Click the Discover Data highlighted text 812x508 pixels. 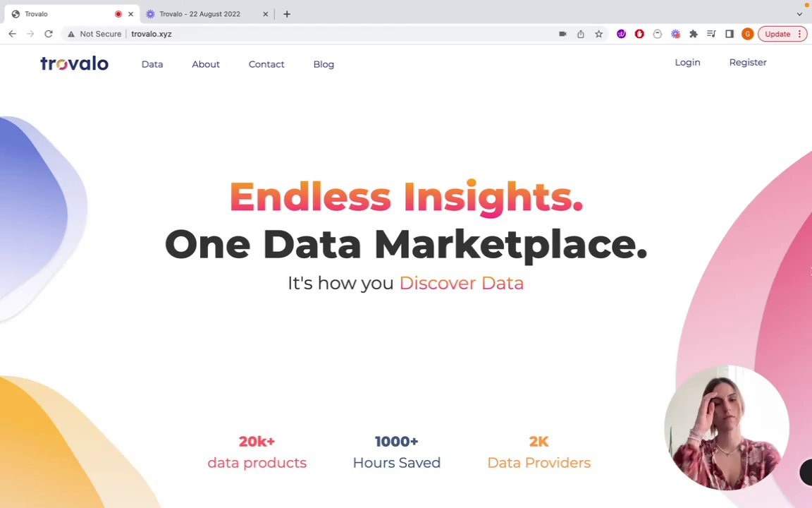462,283
